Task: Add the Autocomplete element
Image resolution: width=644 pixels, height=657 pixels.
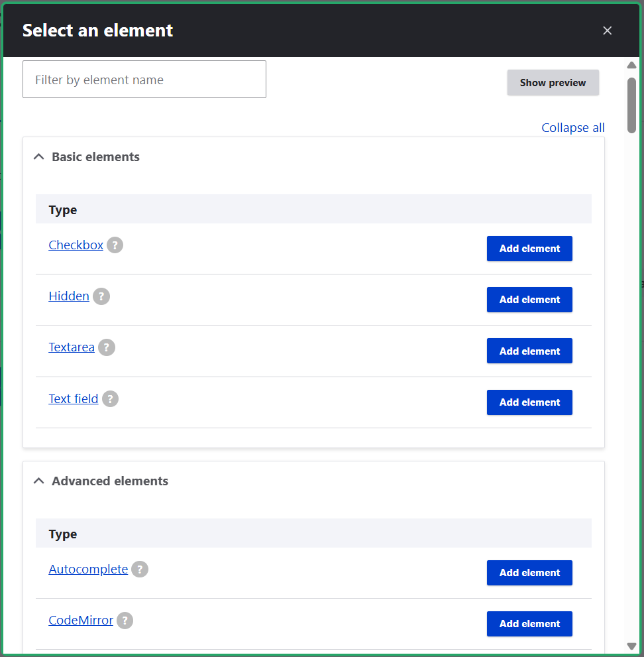Action: pyautogui.click(x=529, y=573)
